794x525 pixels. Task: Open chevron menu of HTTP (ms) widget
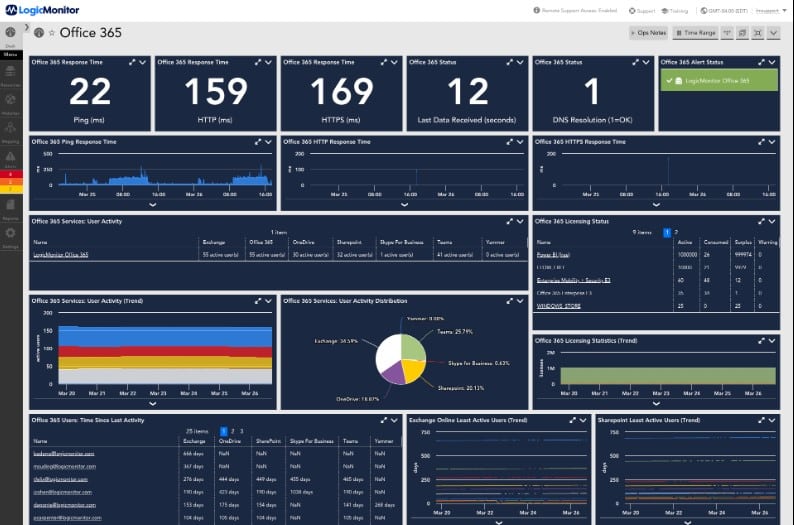(268, 62)
